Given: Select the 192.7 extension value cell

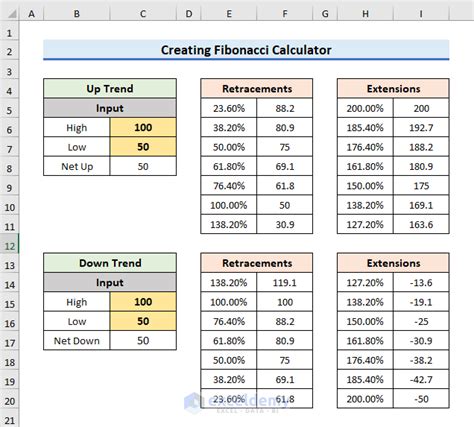Looking at the screenshot, I should click(x=421, y=127).
